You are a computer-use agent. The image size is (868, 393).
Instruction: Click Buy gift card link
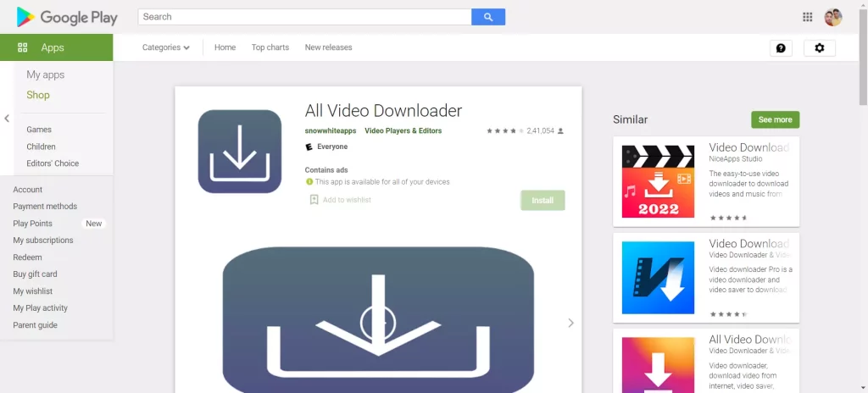coord(35,274)
